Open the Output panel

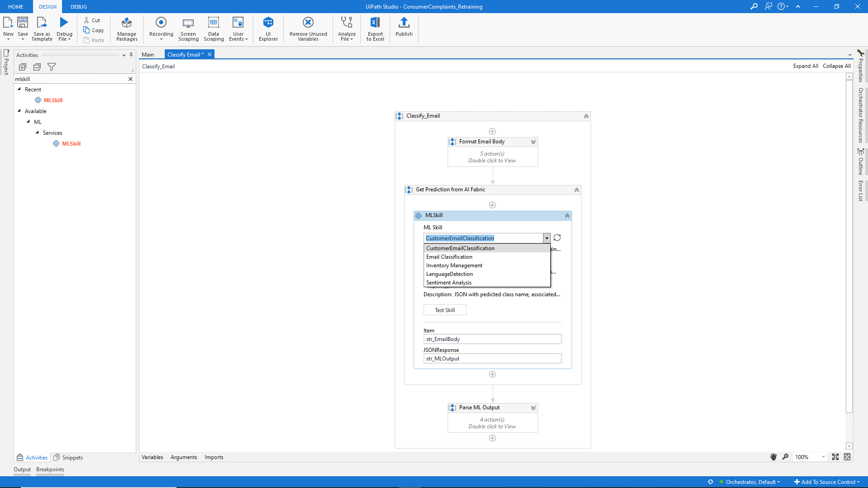[x=22, y=469]
